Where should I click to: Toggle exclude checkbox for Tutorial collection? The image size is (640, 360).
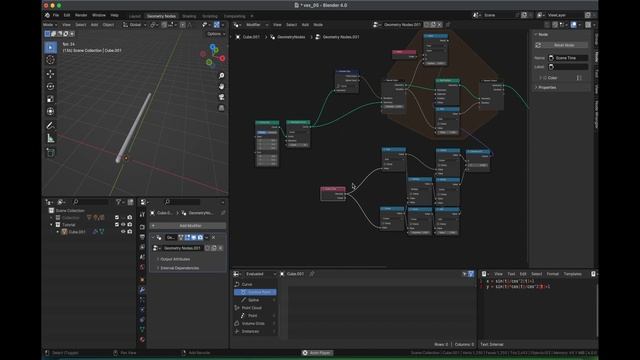pos(117,224)
